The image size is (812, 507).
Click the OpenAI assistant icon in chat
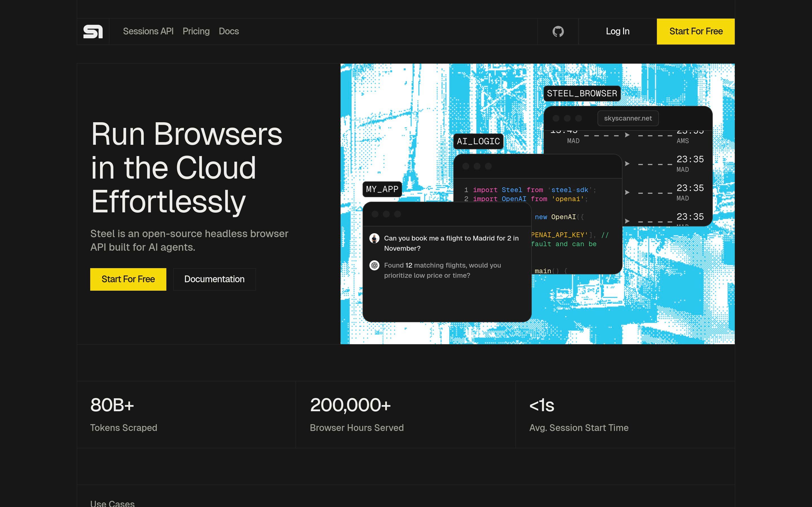pos(374,265)
